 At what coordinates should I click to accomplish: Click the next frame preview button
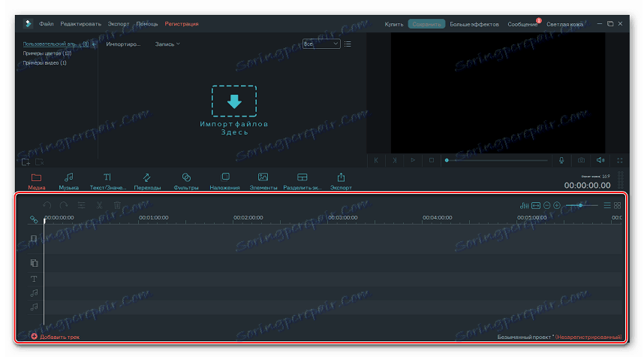(395, 160)
